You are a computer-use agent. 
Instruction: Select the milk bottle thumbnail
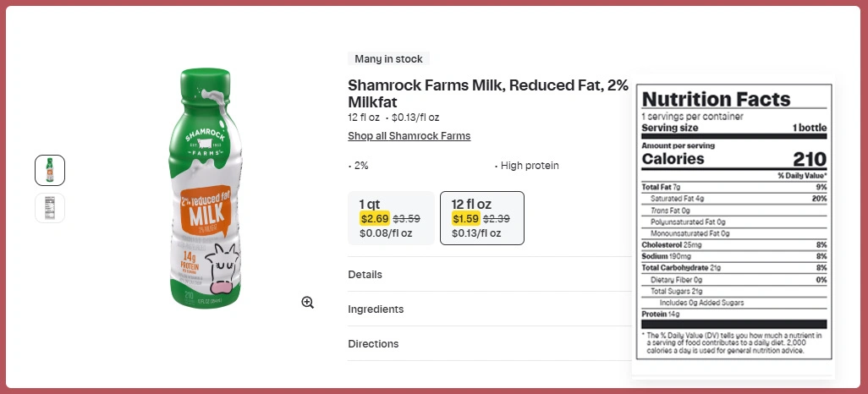pos(50,170)
